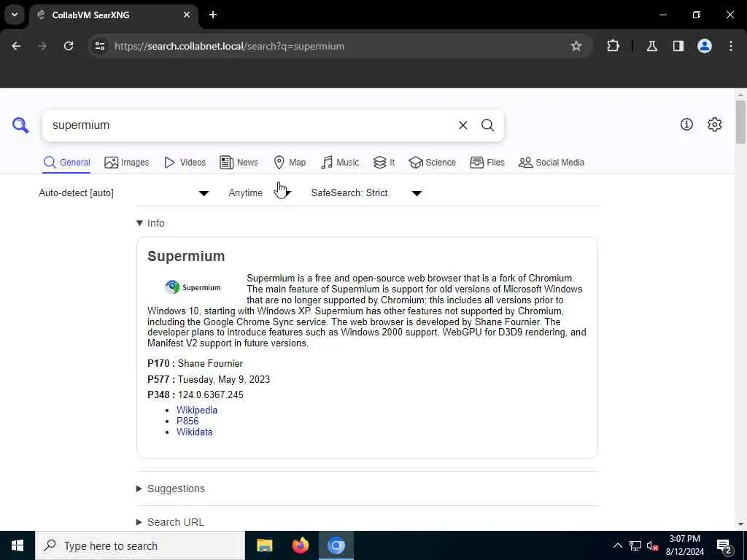This screenshot has width=747, height=560.
Task: Open a new browser tab
Action: 213,15
